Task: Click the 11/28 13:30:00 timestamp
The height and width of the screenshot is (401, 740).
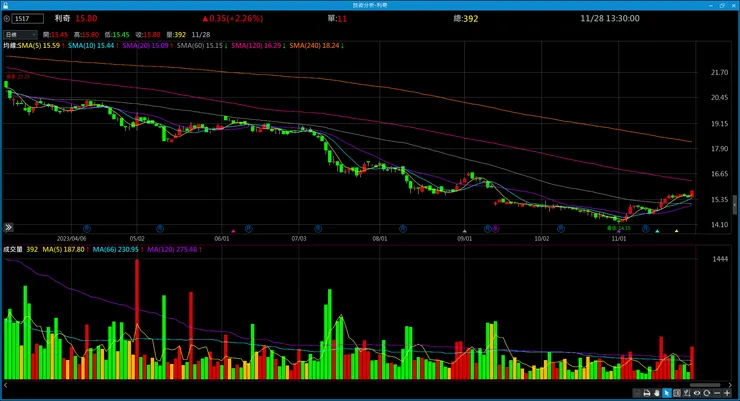Action: [x=610, y=18]
